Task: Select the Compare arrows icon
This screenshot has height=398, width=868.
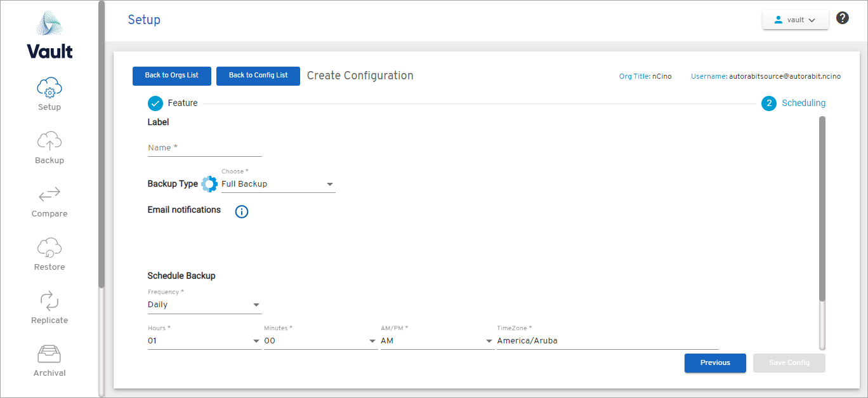Action: [49, 194]
